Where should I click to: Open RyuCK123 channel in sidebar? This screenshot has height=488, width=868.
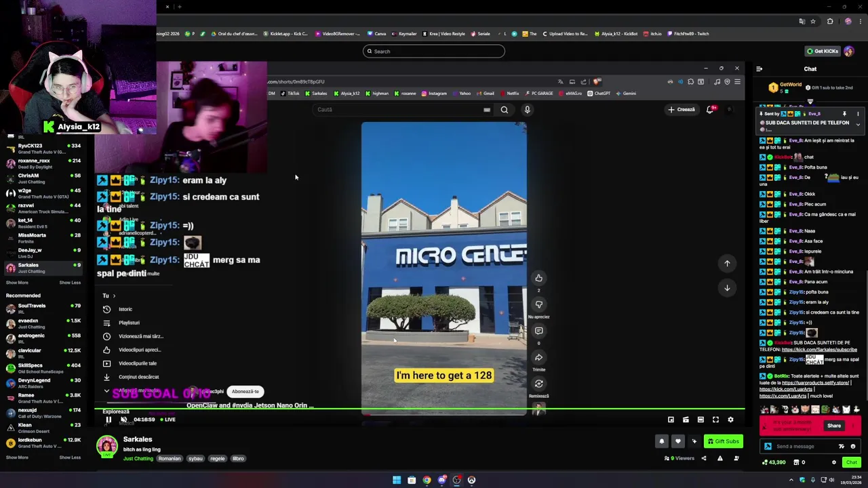pos(43,148)
